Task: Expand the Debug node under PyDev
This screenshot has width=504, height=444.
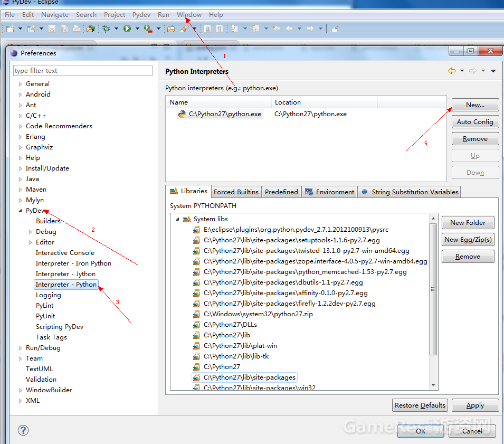Action: [30, 232]
